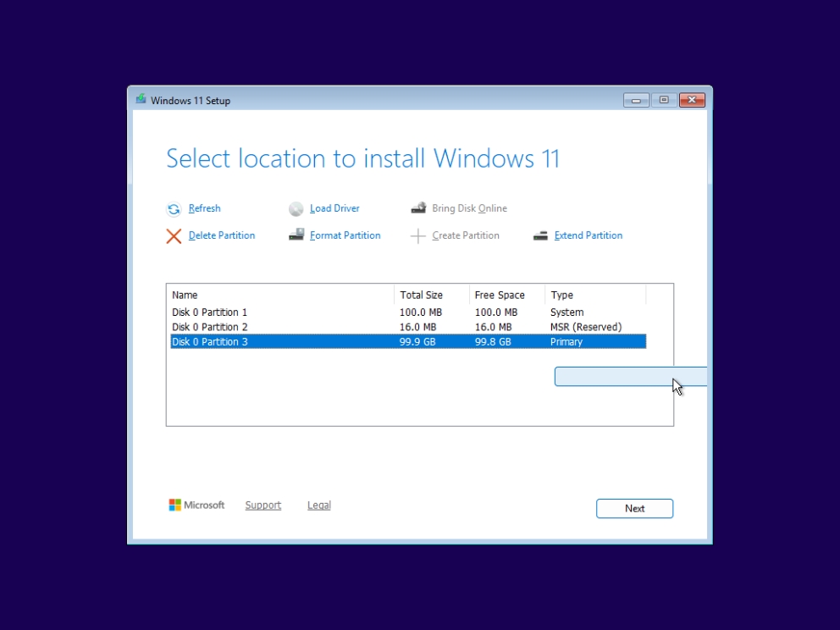Click the Type column header
This screenshot has width=840, height=630.
point(595,296)
